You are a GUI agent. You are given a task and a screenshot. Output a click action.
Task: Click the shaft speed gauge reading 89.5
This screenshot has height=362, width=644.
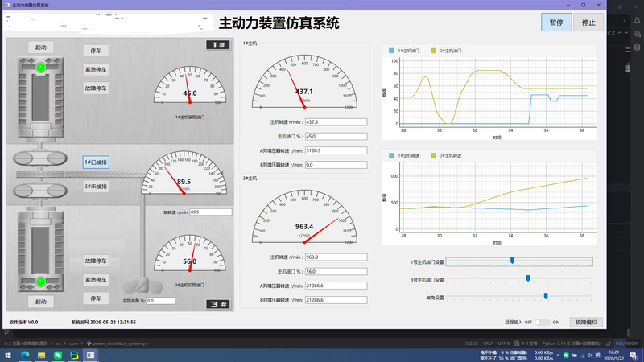tap(184, 173)
